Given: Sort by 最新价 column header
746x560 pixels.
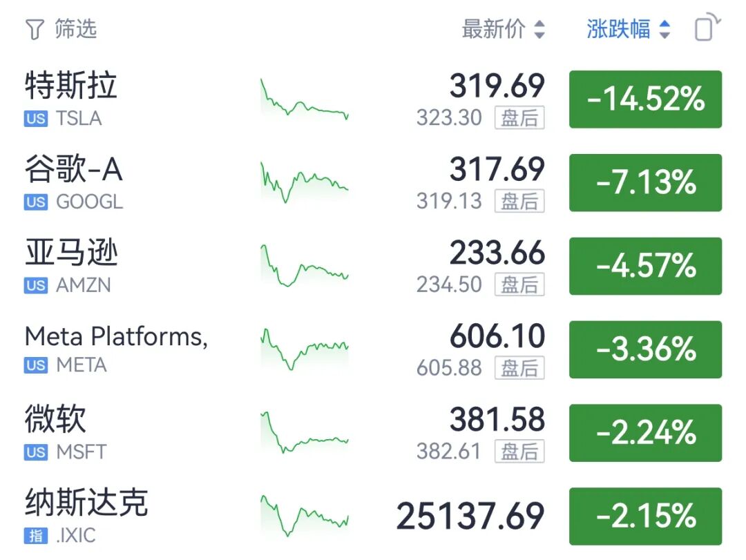Looking at the screenshot, I should coord(493,29).
